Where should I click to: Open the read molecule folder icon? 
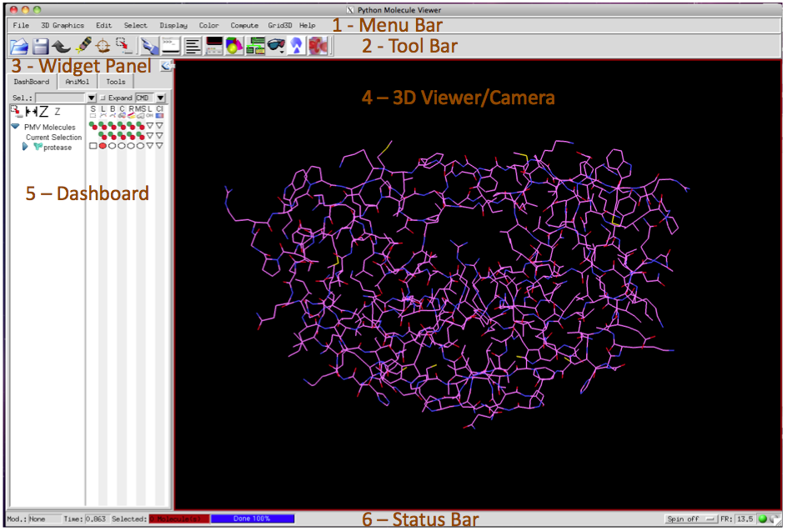pos(19,46)
